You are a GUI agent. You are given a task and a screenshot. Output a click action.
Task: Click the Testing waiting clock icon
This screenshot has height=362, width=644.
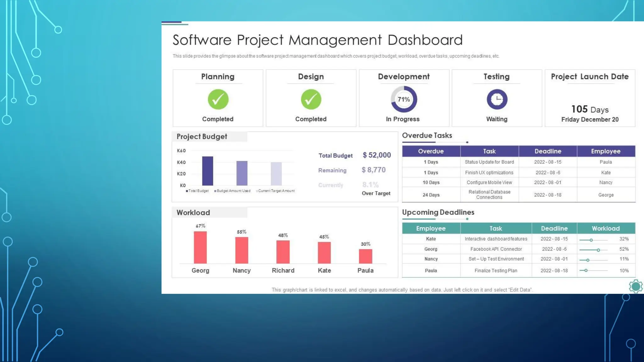[x=497, y=99]
